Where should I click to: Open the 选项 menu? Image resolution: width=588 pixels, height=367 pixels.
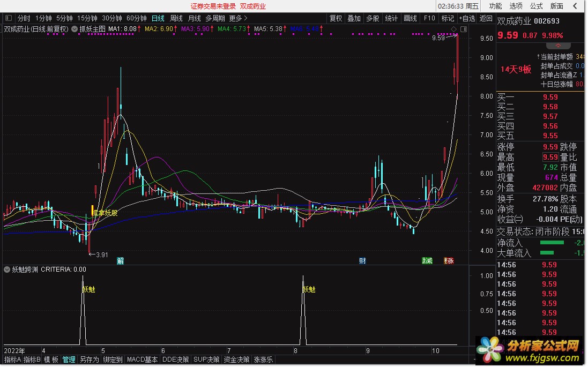coord(516,6)
